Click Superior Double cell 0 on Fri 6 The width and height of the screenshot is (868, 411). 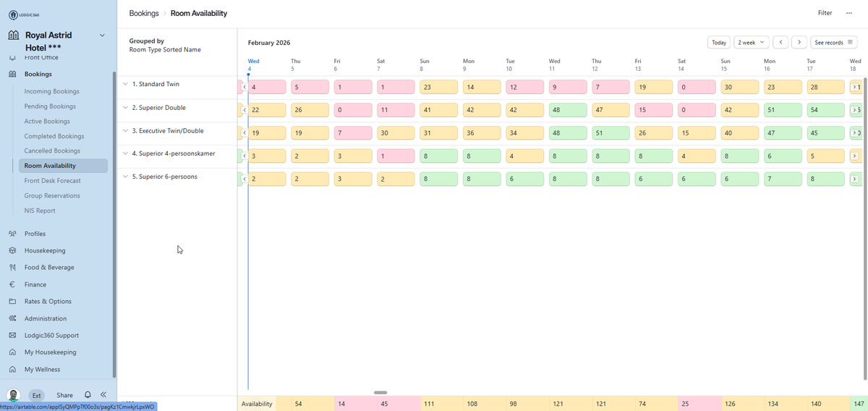click(x=353, y=110)
